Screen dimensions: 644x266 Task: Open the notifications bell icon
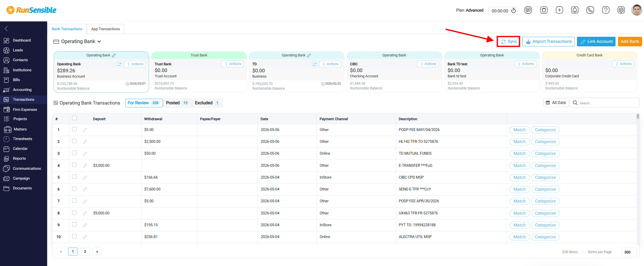[x=575, y=10]
